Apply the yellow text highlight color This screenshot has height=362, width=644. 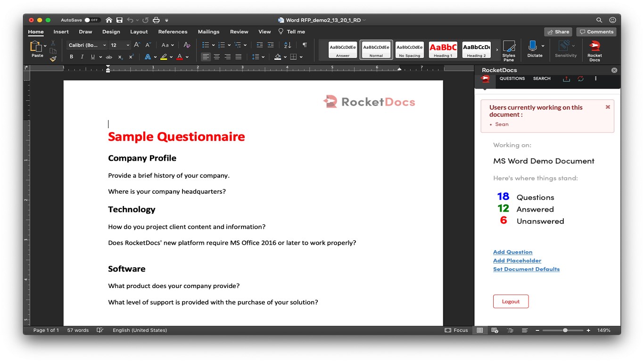[x=163, y=57]
